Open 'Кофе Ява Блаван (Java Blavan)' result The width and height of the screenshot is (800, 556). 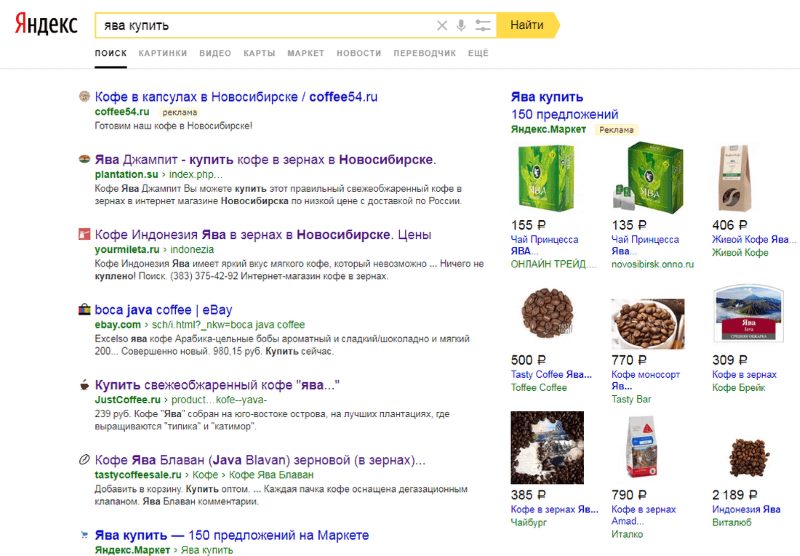pyautogui.click(x=260, y=460)
